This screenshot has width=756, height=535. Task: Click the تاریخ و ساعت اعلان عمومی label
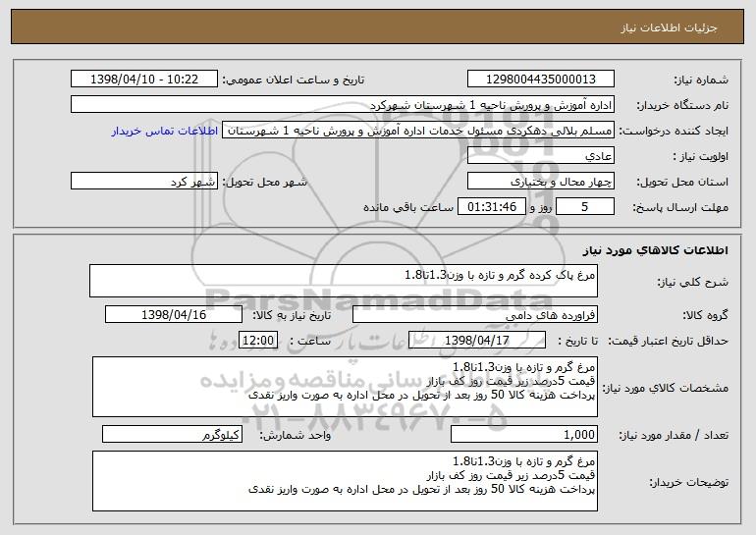click(294, 80)
